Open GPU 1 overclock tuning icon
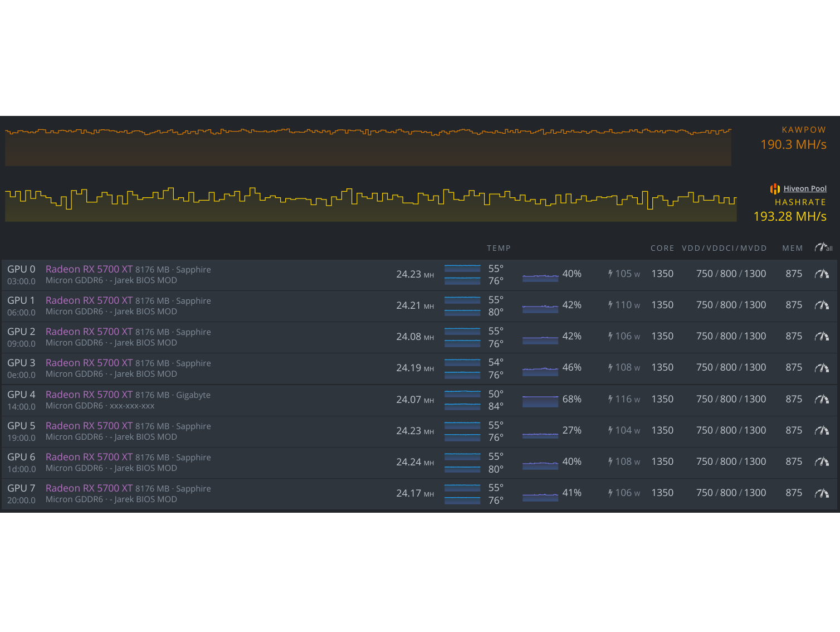 click(822, 305)
